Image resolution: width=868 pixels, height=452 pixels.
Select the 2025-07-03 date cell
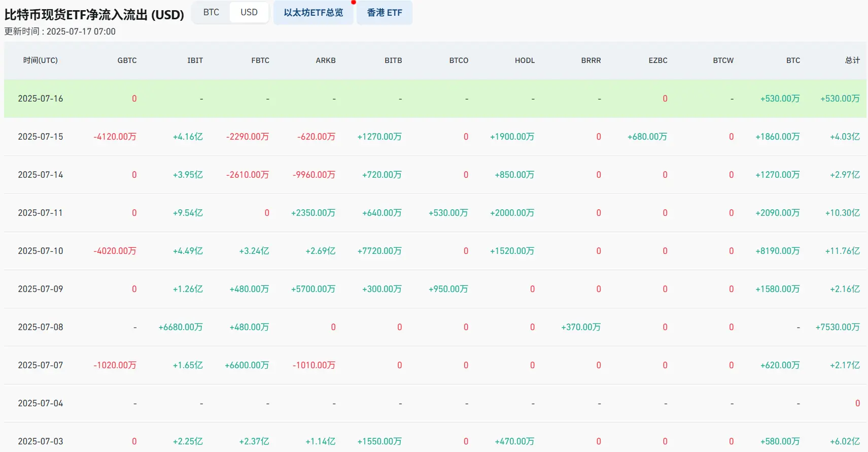pos(41,441)
